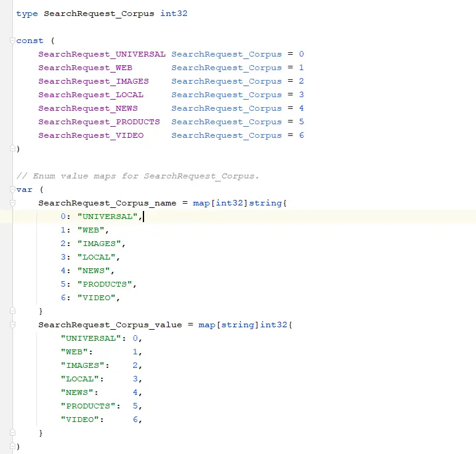Click the value 3 of SearchRequest_LOCAL
476x454 pixels.
click(x=301, y=95)
